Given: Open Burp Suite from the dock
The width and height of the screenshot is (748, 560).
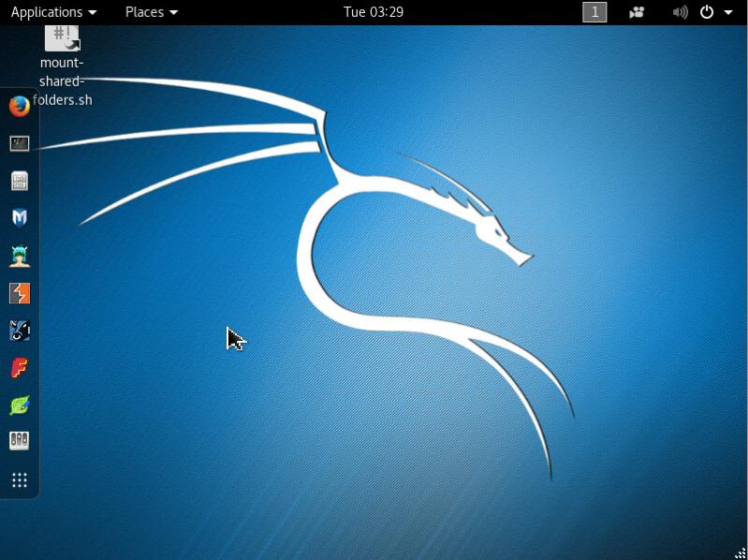Looking at the screenshot, I should [20, 293].
